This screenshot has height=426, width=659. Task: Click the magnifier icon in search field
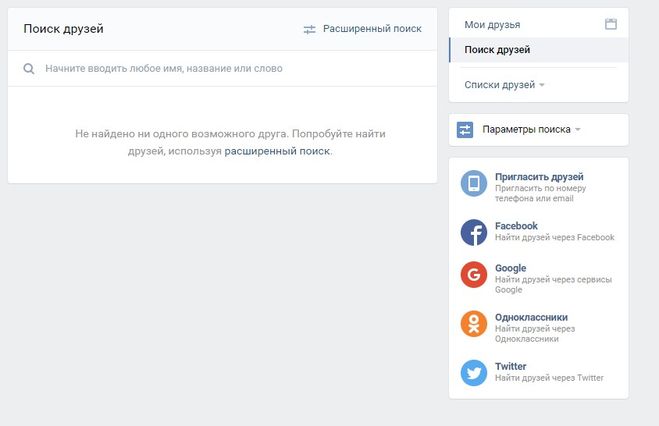tap(29, 68)
